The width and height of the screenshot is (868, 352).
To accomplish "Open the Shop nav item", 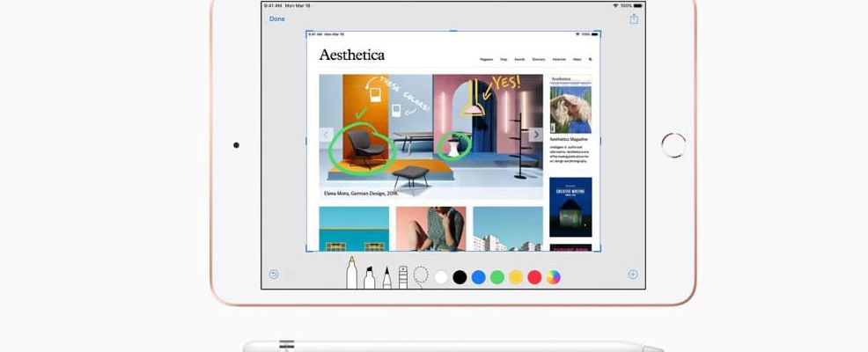I will click(x=504, y=59).
